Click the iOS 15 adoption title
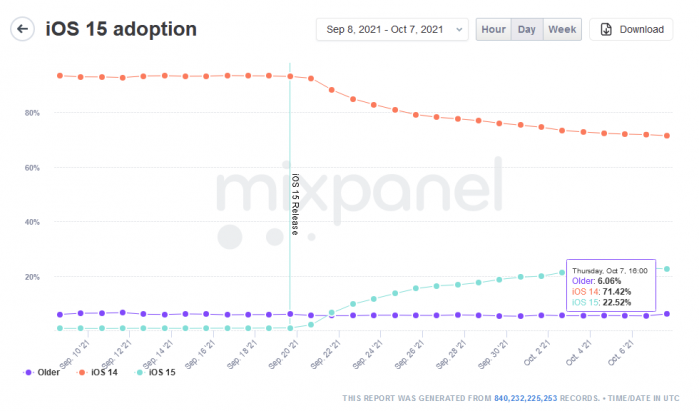This screenshot has width=700, height=411. point(121,29)
